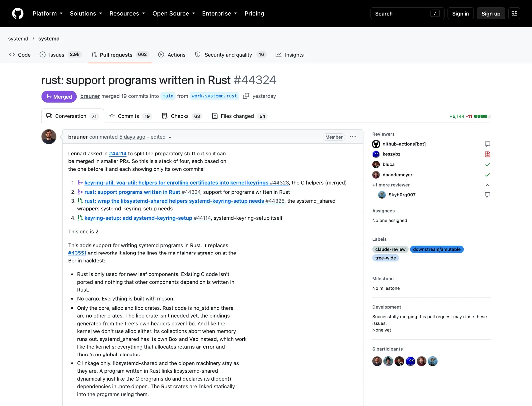Expand the Platform menu

[48, 13]
